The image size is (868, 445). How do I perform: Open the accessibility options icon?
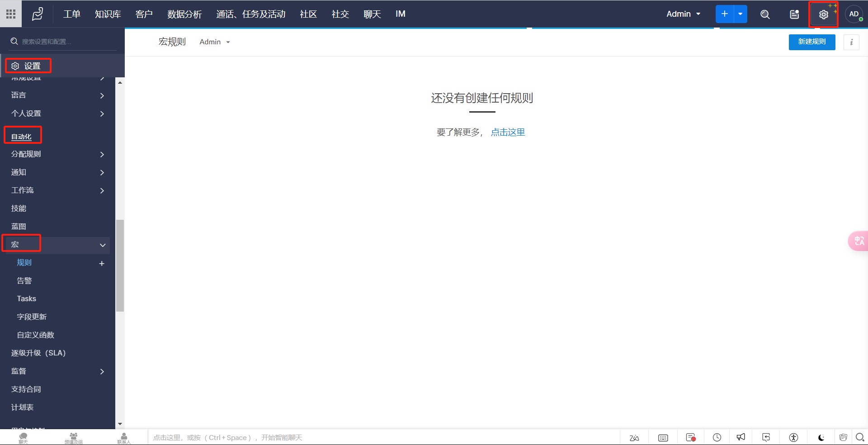point(793,437)
